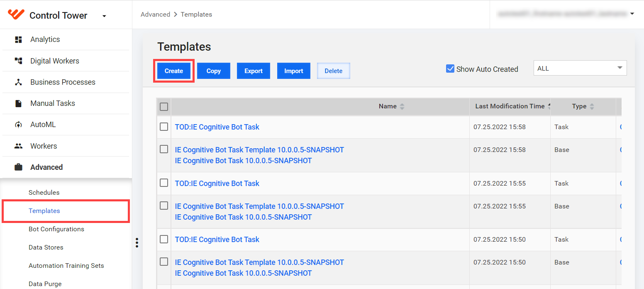This screenshot has height=289, width=644.
Task: Open Data Purge item
Action: click(x=45, y=284)
